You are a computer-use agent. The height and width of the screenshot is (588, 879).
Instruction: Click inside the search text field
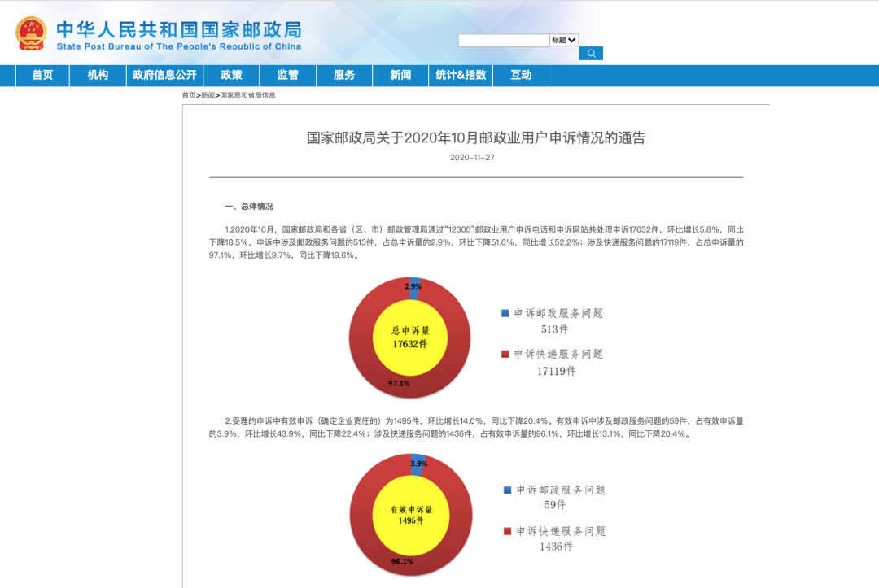click(503, 40)
